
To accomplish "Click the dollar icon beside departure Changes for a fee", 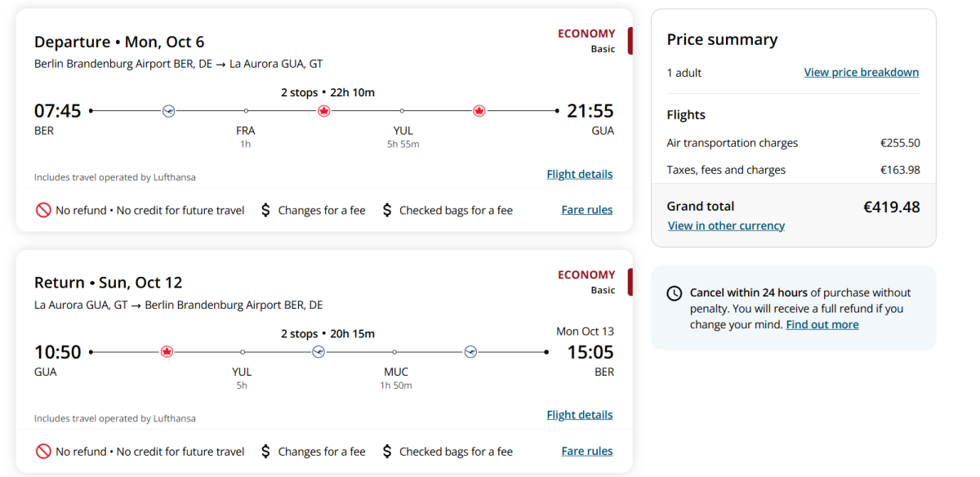I will click(x=265, y=210).
